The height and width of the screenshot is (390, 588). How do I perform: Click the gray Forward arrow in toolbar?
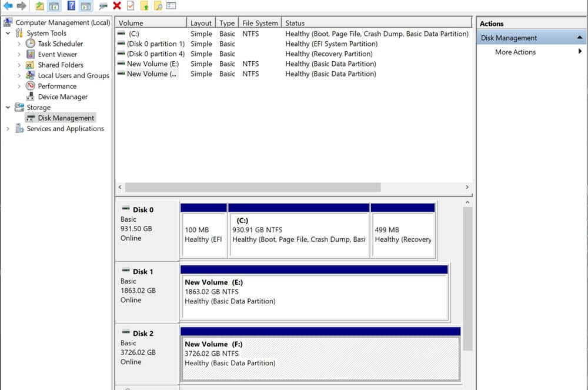(21, 6)
